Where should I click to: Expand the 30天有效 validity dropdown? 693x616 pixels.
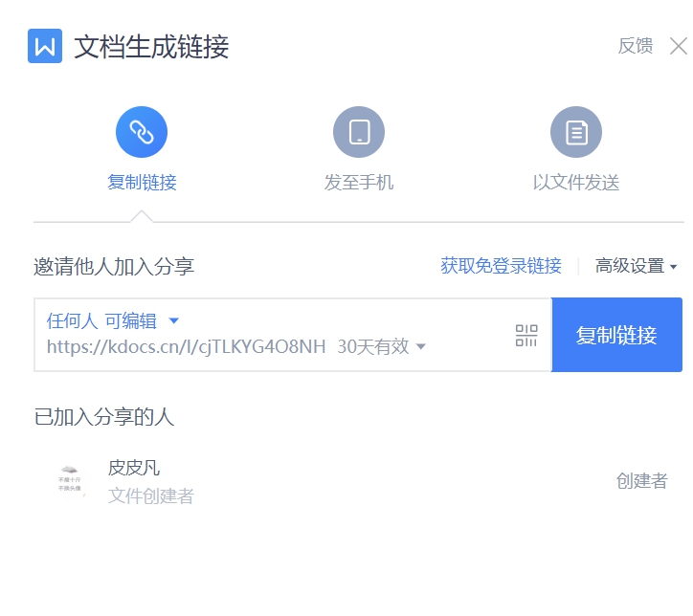pos(381,346)
